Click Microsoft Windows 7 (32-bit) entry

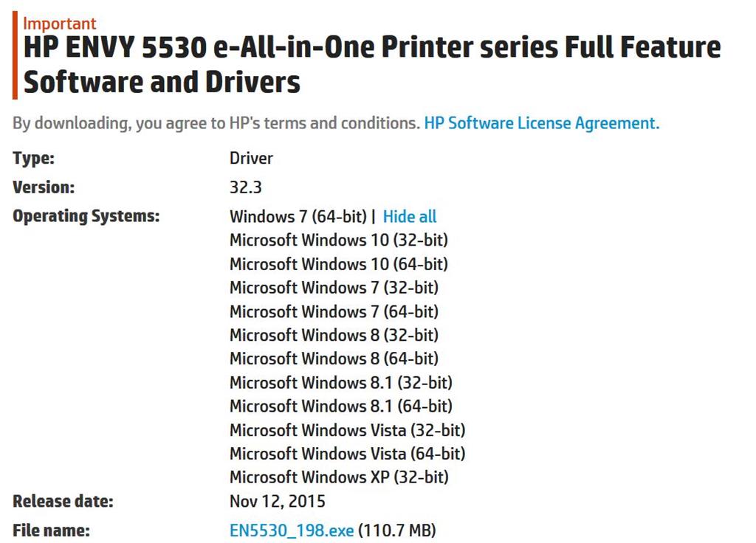pos(334,288)
